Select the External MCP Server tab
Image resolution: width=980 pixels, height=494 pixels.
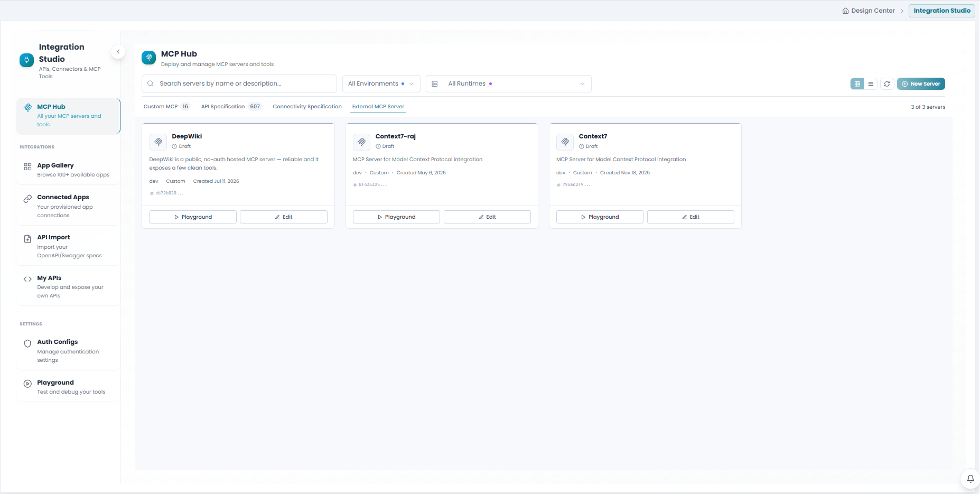tap(378, 107)
